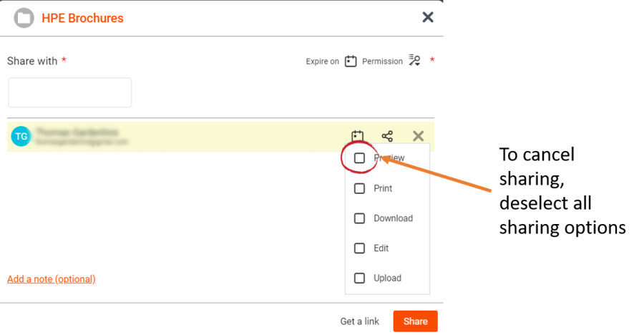This screenshot has width=644, height=335.
Task: Toggle the Edit permission checkbox
Action: tap(359, 248)
